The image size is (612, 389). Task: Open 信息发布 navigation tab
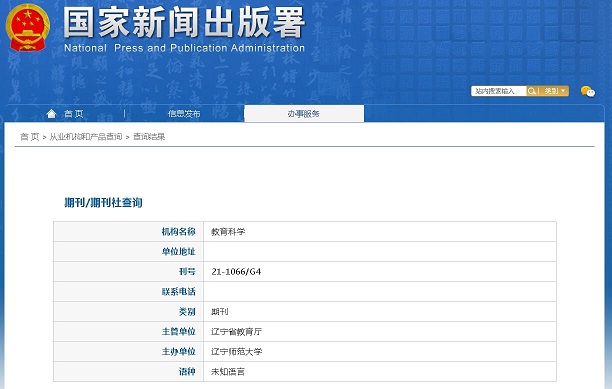(x=184, y=114)
